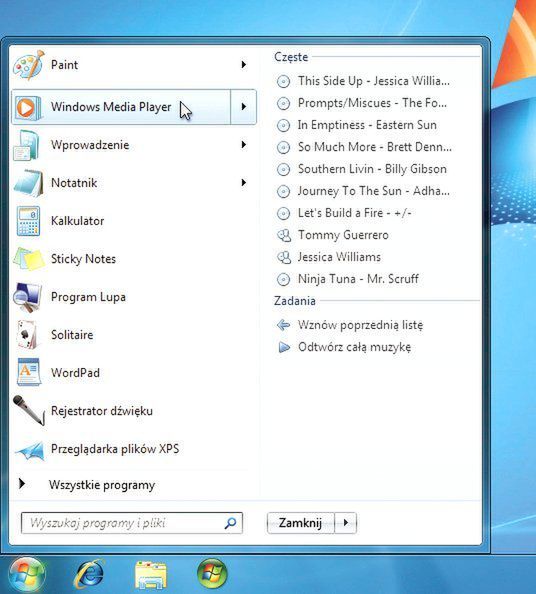Open the WordPad icon
Screen dimensions: 536x594
(x=28, y=372)
